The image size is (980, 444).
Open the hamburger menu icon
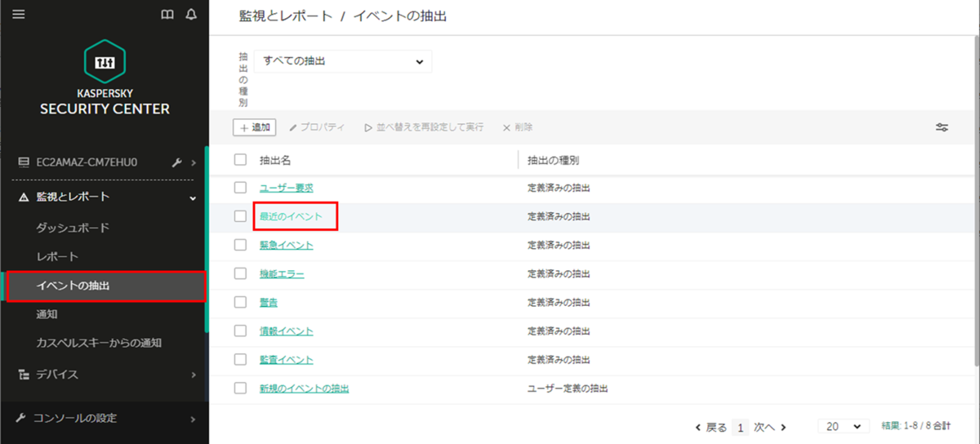click(18, 15)
